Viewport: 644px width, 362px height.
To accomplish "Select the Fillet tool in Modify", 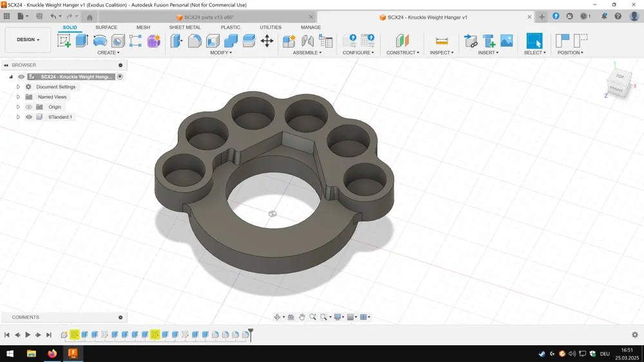I will point(194,41).
